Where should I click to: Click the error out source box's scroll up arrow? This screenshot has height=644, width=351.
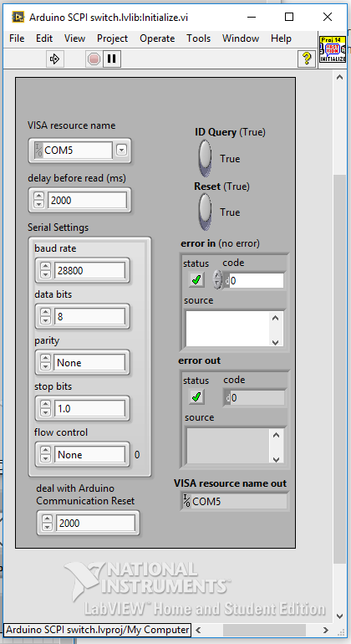276,435
